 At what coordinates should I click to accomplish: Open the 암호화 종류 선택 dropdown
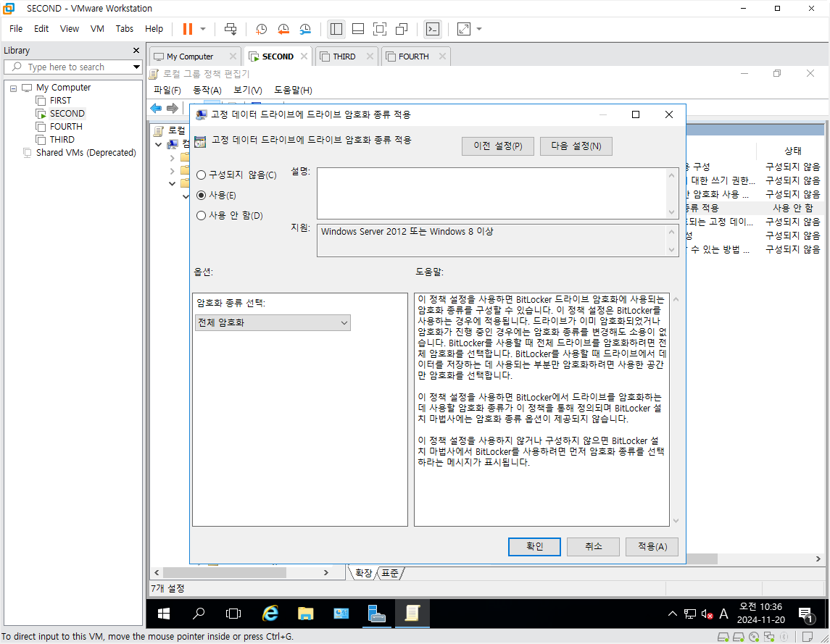pyautogui.click(x=273, y=323)
